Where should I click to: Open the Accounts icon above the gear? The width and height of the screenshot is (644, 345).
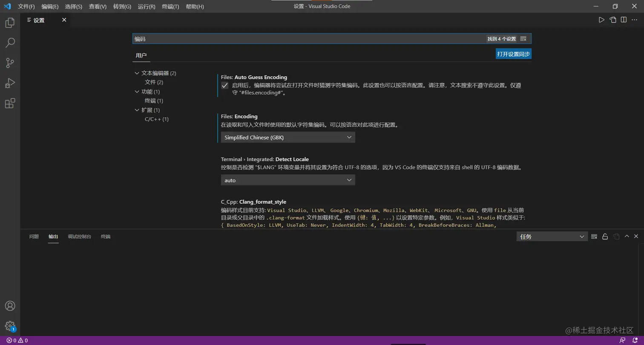11,305
